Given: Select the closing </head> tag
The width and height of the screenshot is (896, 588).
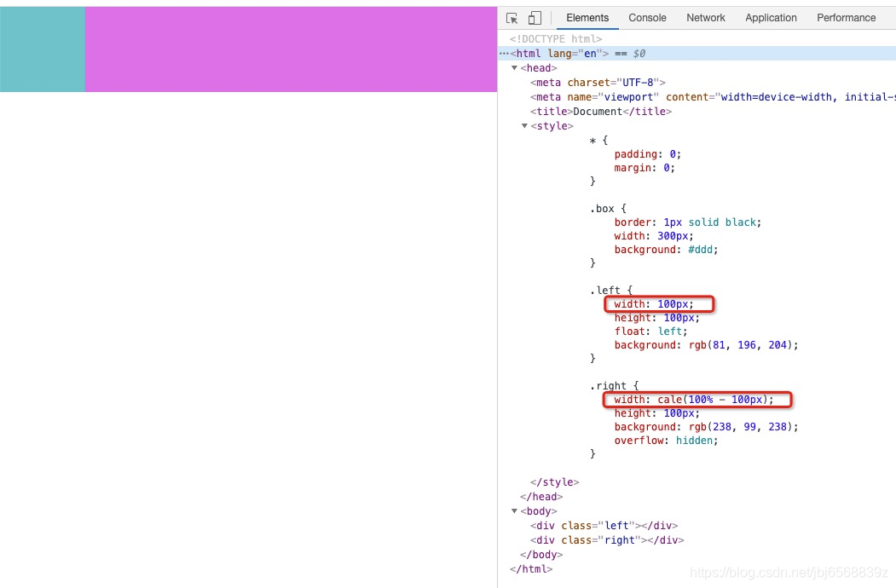Looking at the screenshot, I should point(541,497).
